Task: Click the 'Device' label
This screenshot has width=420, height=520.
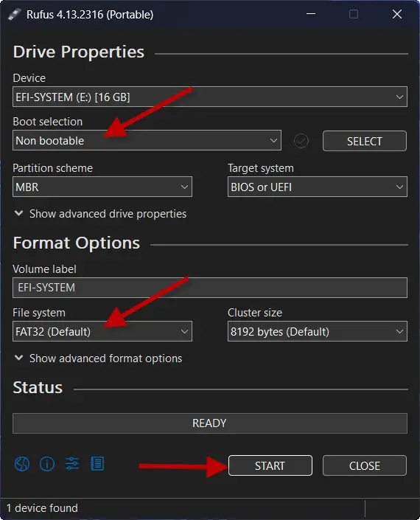Action: (x=29, y=78)
